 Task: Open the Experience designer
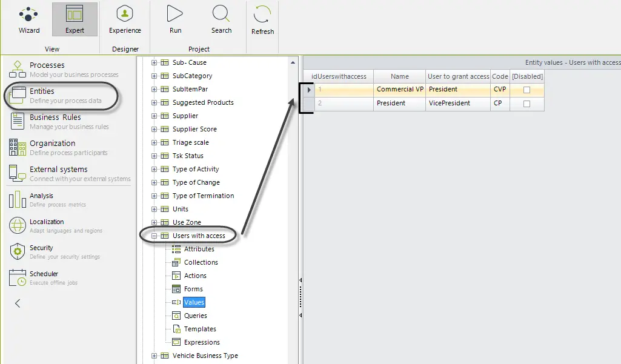[x=125, y=19]
